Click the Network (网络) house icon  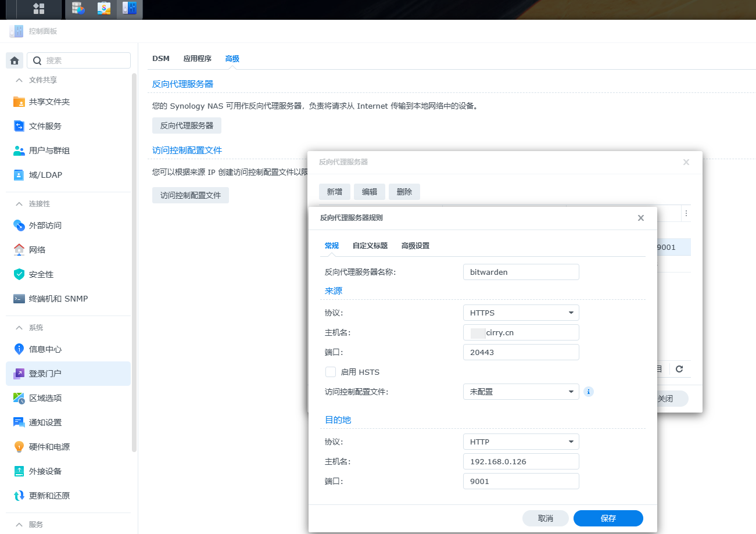pyautogui.click(x=19, y=250)
